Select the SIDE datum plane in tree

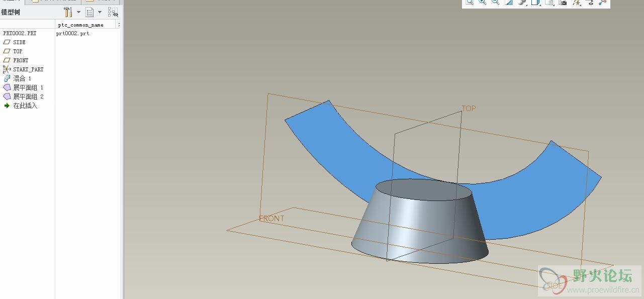[x=15, y=42]
